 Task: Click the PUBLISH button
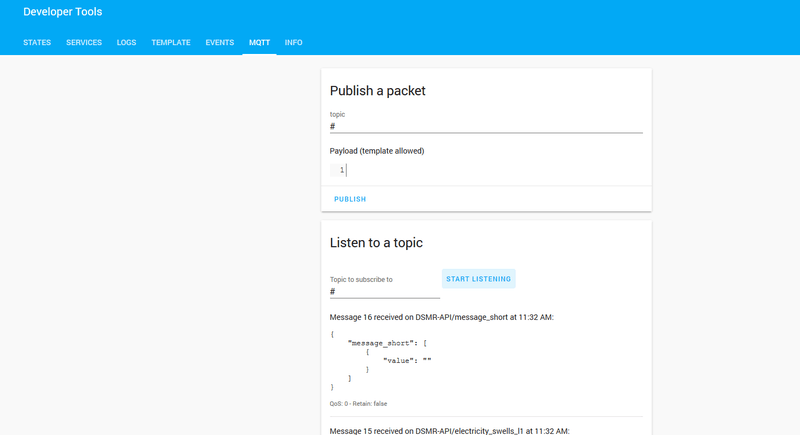click(x=350, y=199)
